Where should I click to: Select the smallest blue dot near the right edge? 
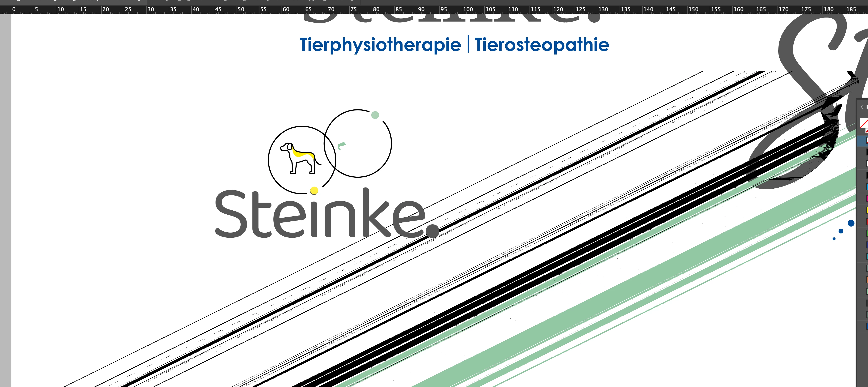pyautogui.click(x=834, y=239)
